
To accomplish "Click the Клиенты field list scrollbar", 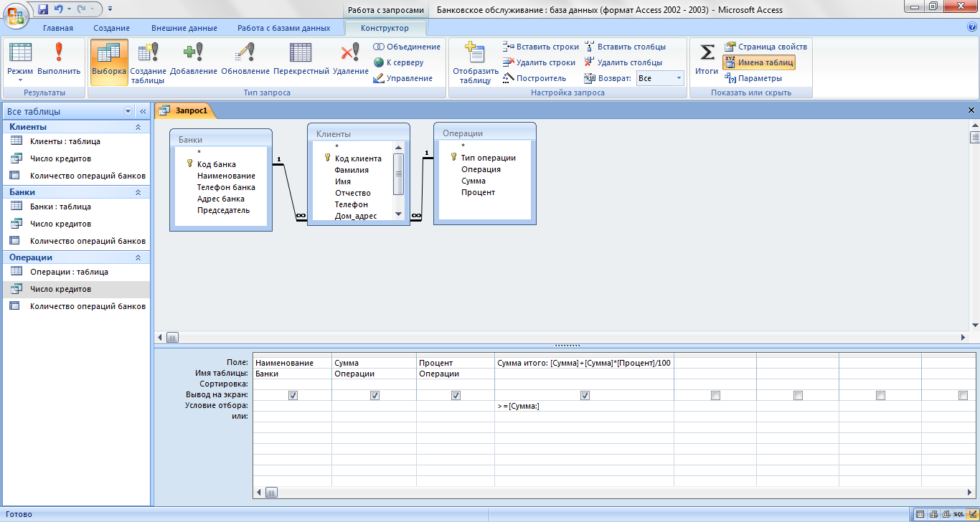I will pyautogui.click(x=399, y=179).
